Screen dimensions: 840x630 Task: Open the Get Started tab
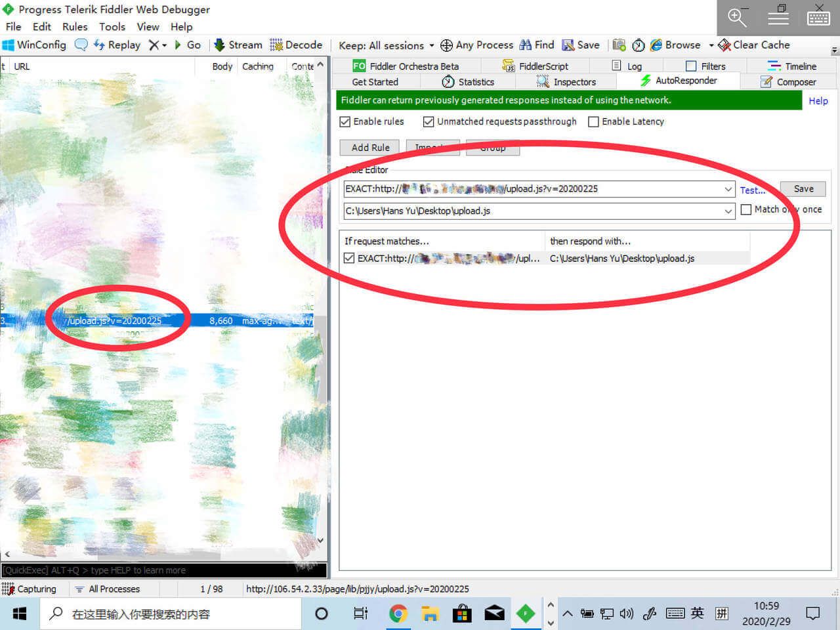[375, 82]
